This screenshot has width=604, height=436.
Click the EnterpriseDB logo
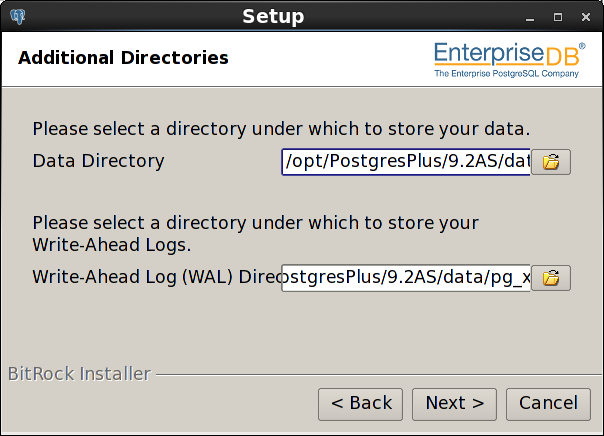click(510, 60)
